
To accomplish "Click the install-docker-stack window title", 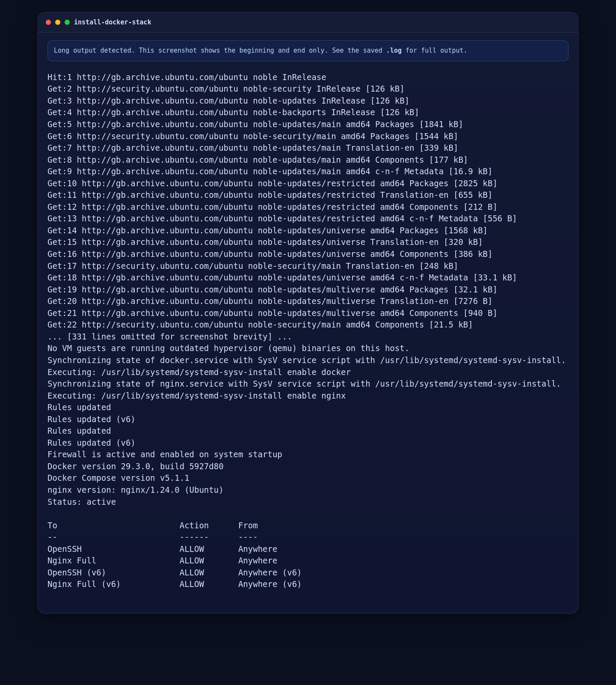I will (x=113, y=22).
